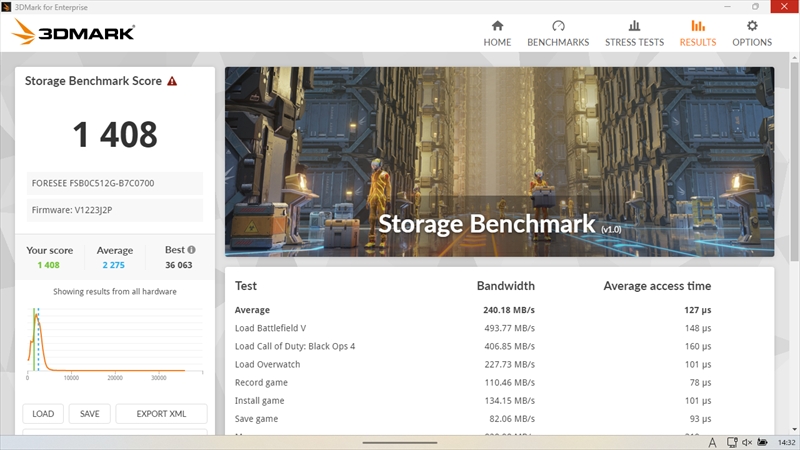
Task: Click the Stress Tests bar chart icon
Action: (634, 26)
